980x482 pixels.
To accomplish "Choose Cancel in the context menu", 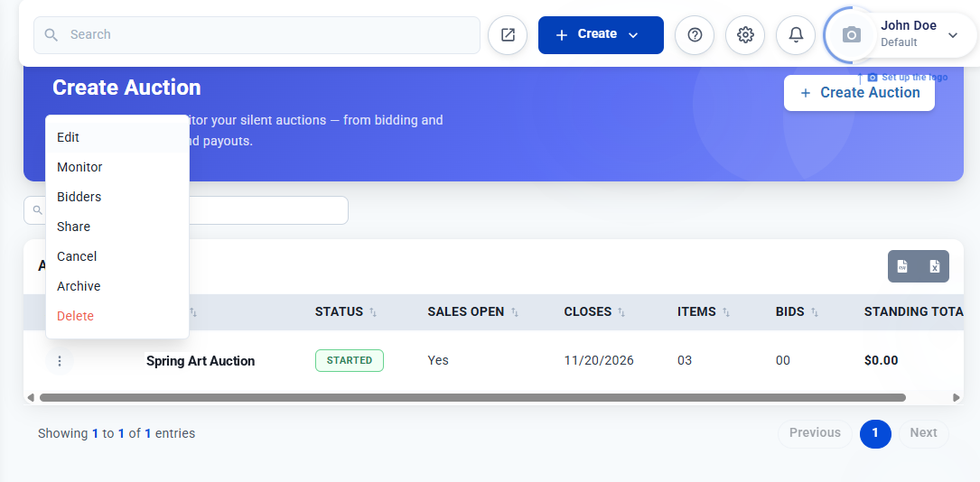I will (117, 256).
